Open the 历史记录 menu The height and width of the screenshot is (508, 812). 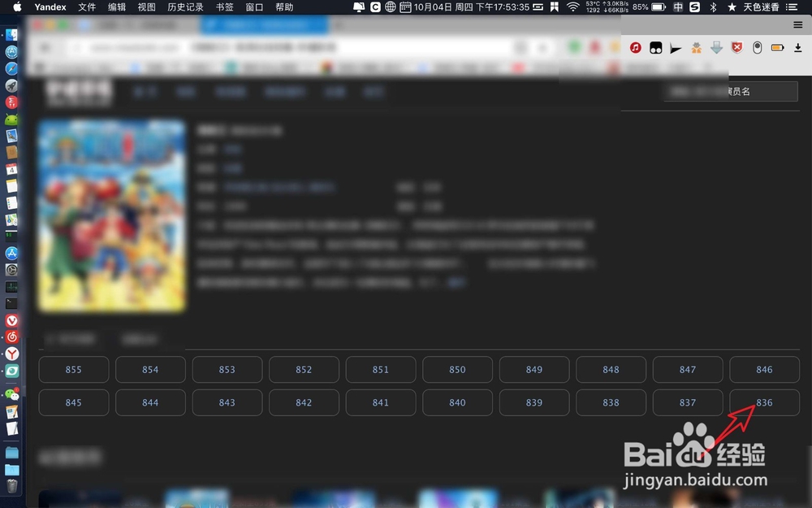click(x=185, y=7)
